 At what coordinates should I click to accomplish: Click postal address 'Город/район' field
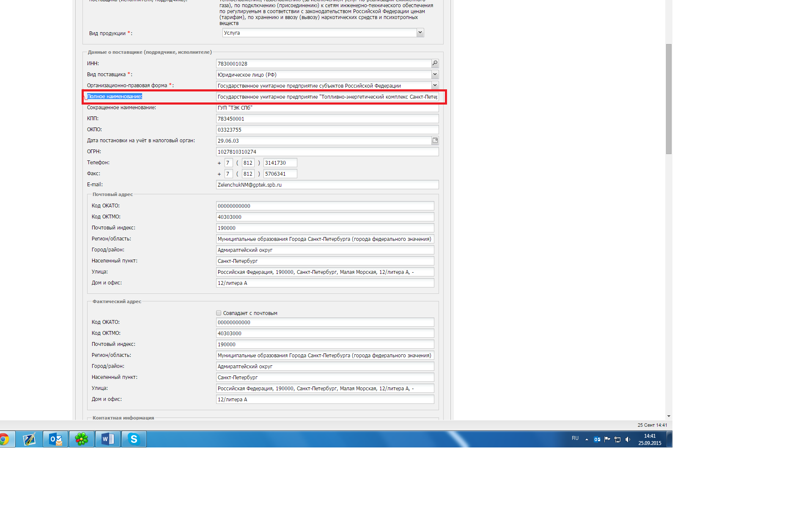tap(325, 250)
